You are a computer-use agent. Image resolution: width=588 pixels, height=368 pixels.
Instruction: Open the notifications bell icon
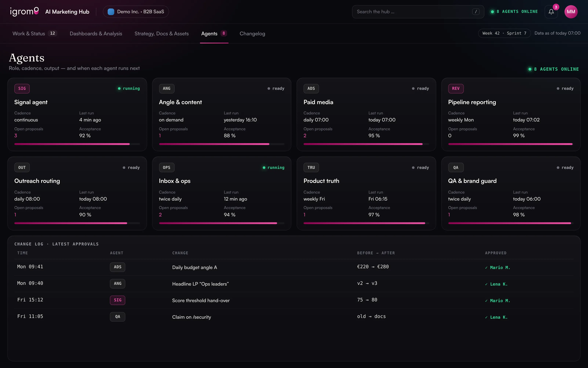point(551,12)
